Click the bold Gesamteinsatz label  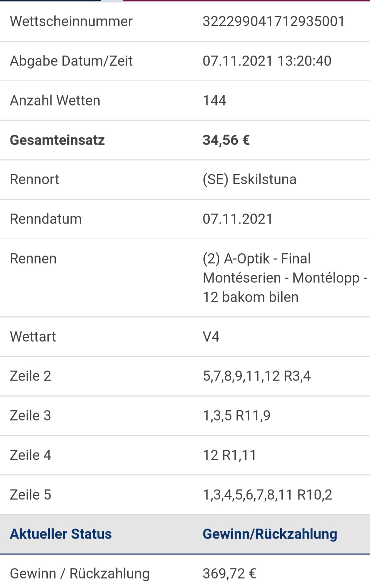click(57, 140)
